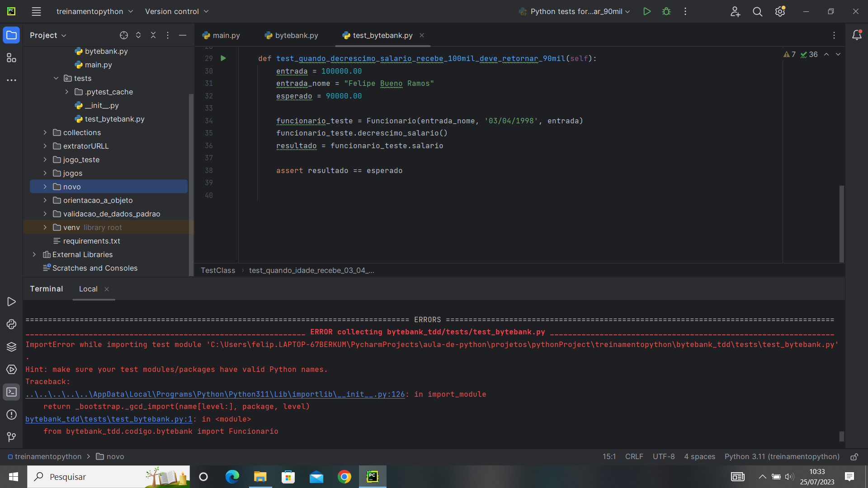Select test_bytebank.py in project tree
This screenshot has height=488, width=868.
point(114,119)
